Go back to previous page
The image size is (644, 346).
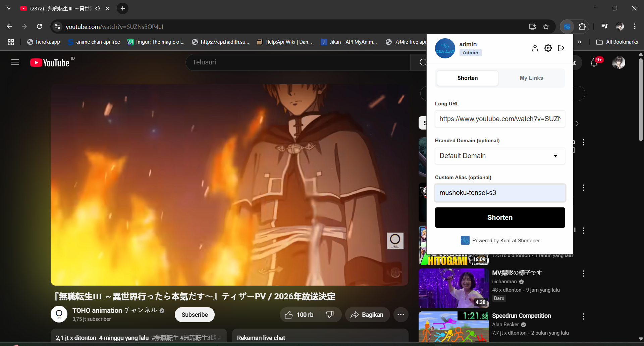click(x=9, y=27)
